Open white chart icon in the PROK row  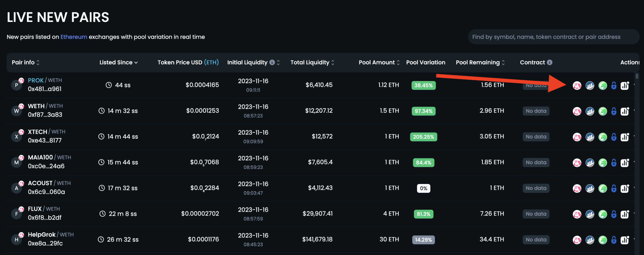point(625,86)
